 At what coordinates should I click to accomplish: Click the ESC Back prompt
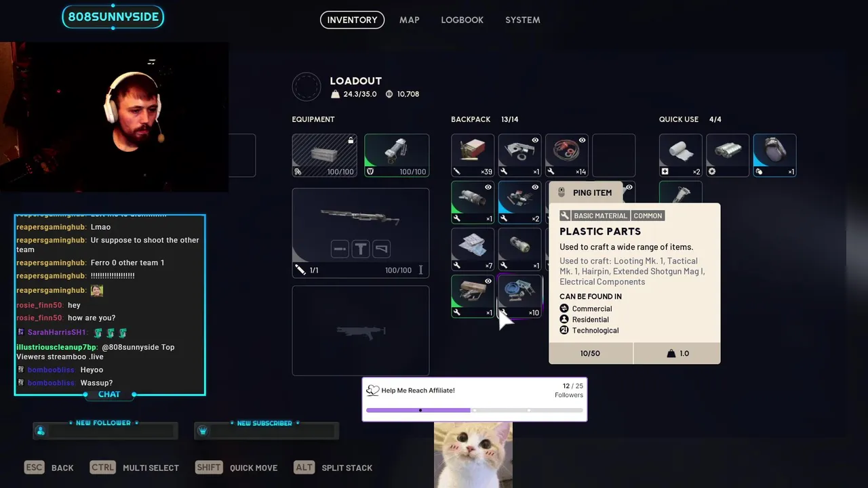[x=49, y=468]
